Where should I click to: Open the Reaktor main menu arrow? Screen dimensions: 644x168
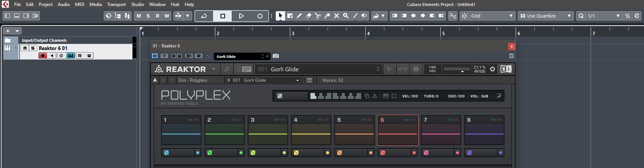coord(213,69)
